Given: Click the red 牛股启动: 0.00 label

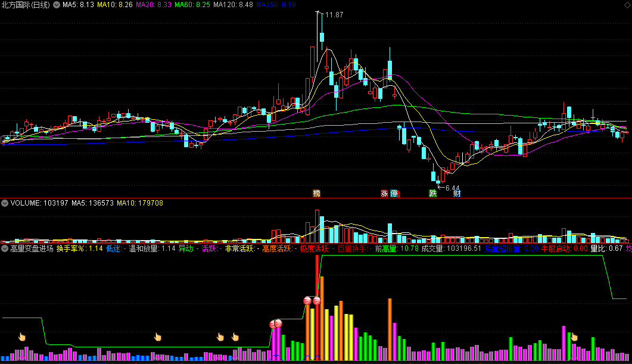Looking at the screenshot, I should [x=564, y=248].
